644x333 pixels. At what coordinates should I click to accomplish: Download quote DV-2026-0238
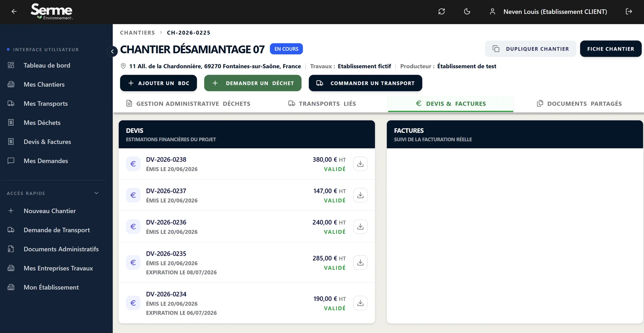360,164
